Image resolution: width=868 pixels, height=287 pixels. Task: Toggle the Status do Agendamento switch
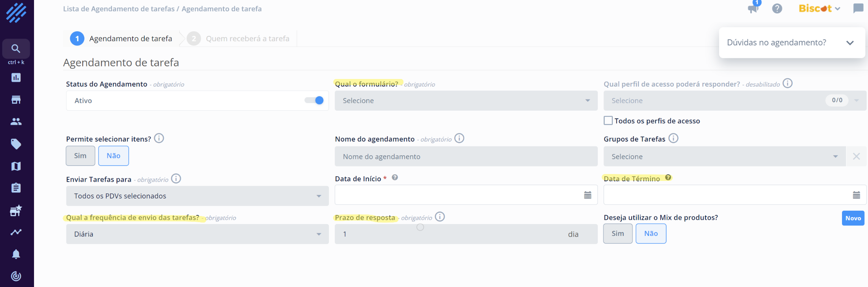coord(314,100)
